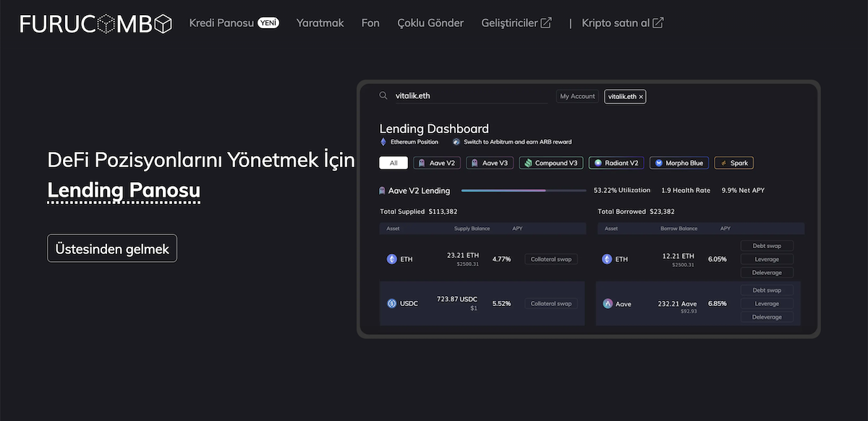The image size is (868, 421).
Task: Click the vitalik.eth search input field
Action: point(470,95)
